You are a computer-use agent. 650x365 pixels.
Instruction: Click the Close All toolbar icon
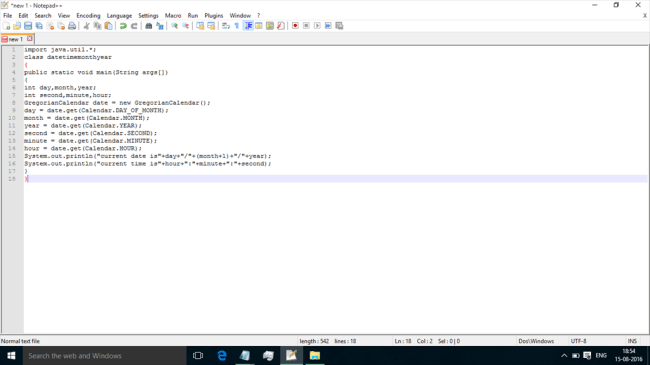(x=61, y=26)
